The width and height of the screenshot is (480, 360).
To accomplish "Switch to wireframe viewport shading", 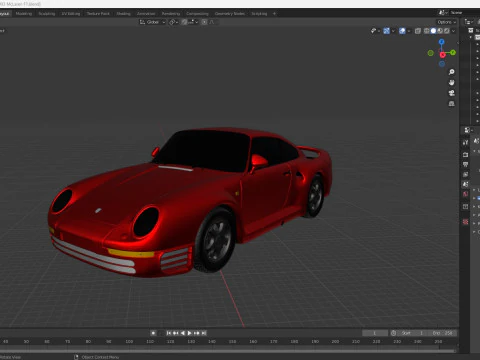I will tap(426, 31).
